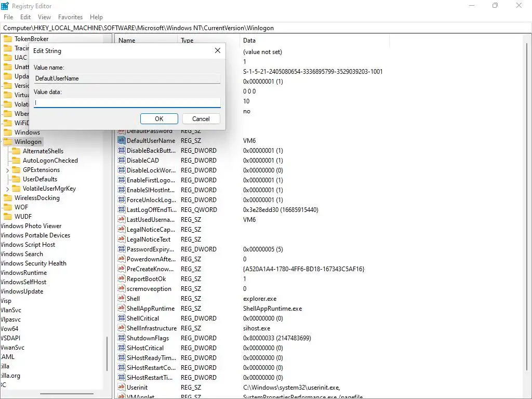Click the ShutdownFlags DWORD icon

coord(122,338)
